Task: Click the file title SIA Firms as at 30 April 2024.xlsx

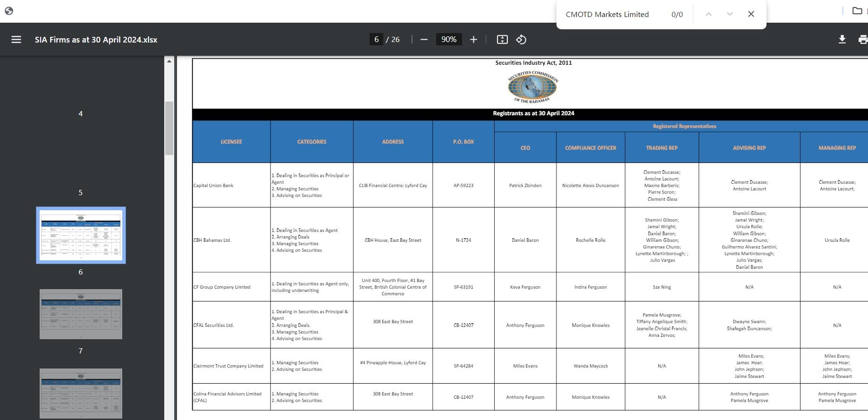Action: pos(96,40)
